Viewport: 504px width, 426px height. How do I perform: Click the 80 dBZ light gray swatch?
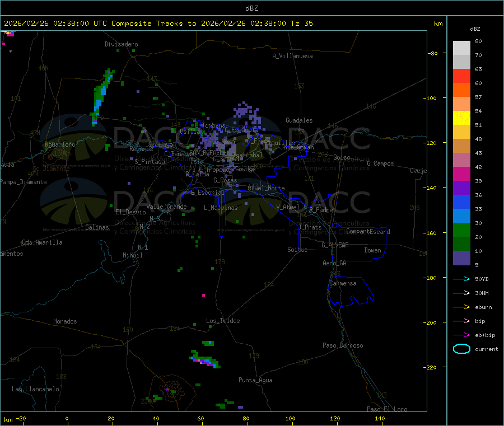click(x=461, y=48)
